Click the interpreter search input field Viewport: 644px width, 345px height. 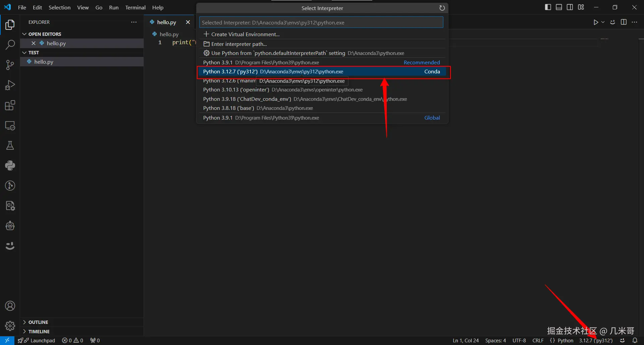coord(321,22)
